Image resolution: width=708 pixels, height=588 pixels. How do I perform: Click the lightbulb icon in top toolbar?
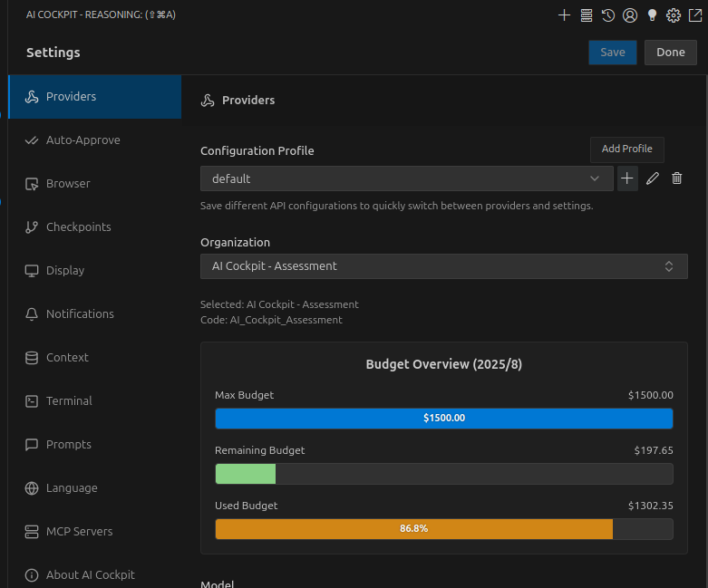[x=651, y=14]
